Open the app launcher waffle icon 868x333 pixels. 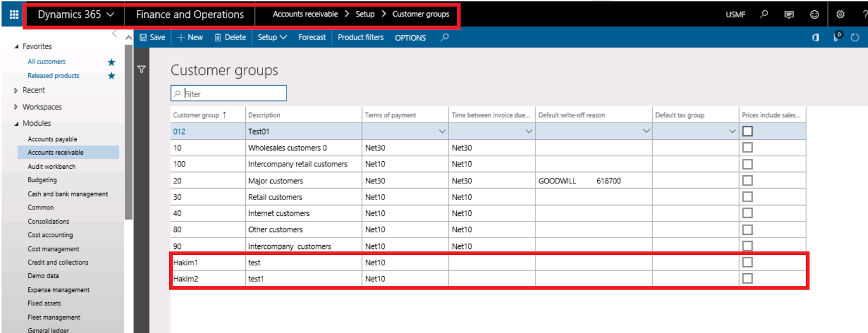tap(14, 15)
